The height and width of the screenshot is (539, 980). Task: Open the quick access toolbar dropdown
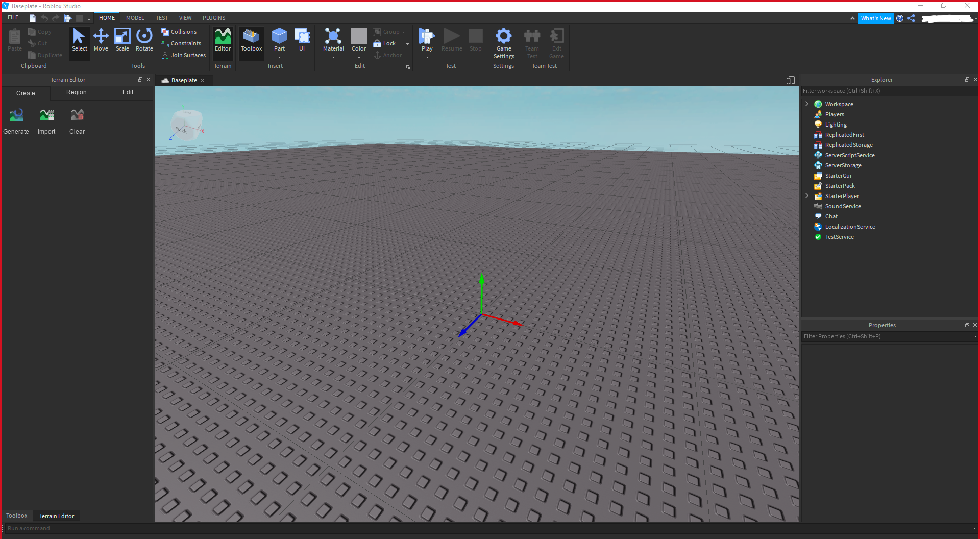pyautogui.click(x=89, y=19)
